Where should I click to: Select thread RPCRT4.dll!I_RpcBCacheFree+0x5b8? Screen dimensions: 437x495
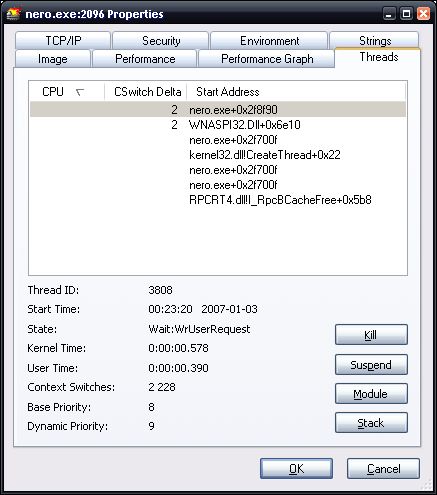click(x=218, y=200)
